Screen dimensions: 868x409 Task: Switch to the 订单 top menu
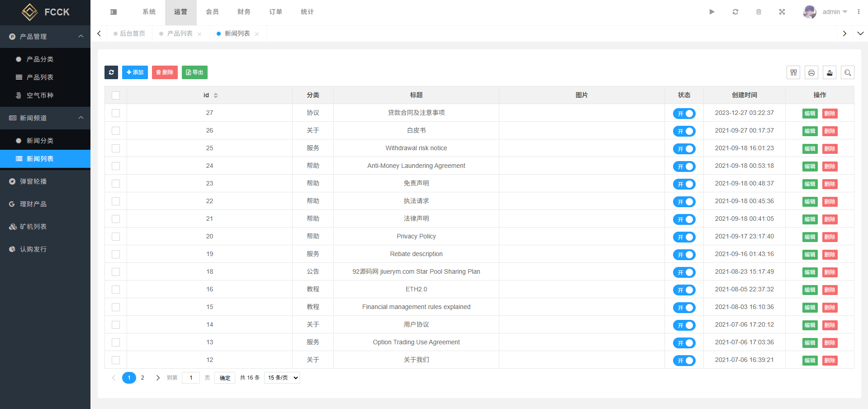(x=275, y=12)
